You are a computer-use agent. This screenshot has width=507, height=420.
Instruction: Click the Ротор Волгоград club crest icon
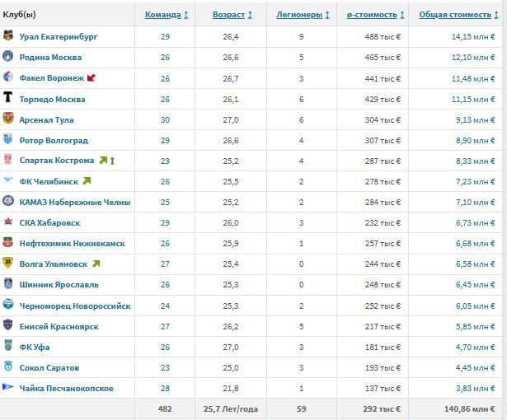point(8,140)
